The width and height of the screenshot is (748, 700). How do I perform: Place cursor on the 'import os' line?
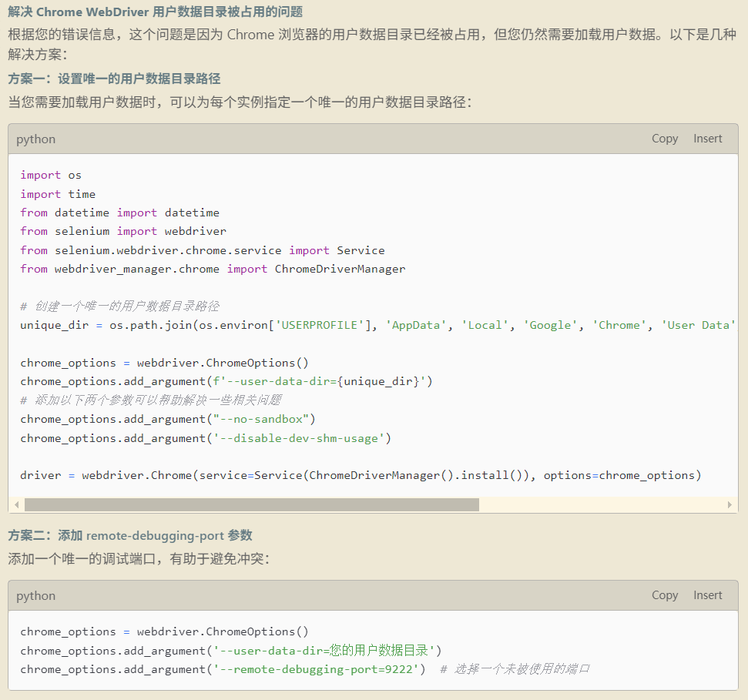point(51,176)
